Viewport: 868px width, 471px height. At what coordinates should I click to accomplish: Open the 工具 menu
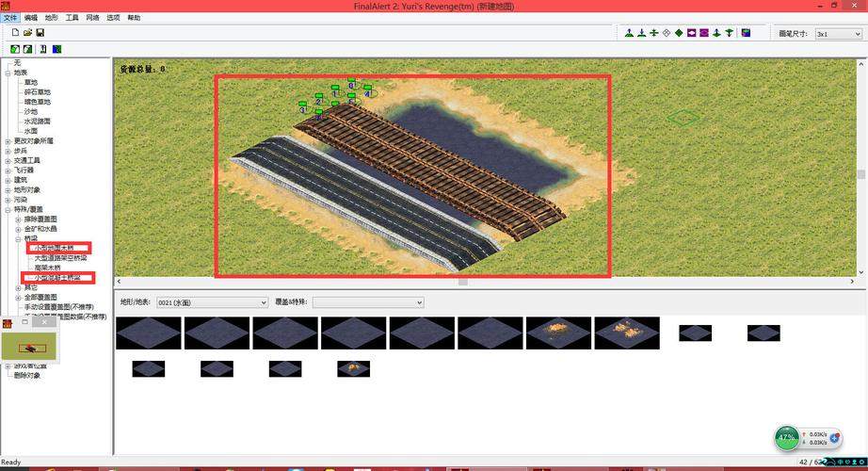[x=72, y=18]
